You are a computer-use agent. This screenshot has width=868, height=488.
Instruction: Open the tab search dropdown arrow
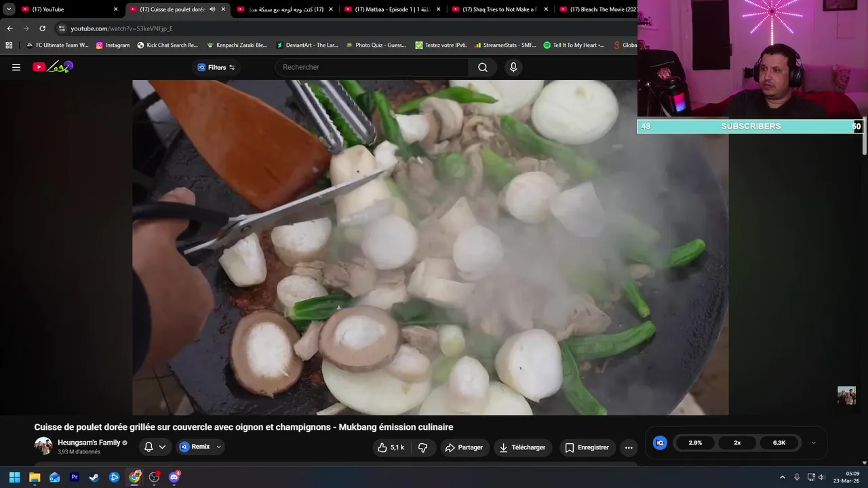pos(9,9)
